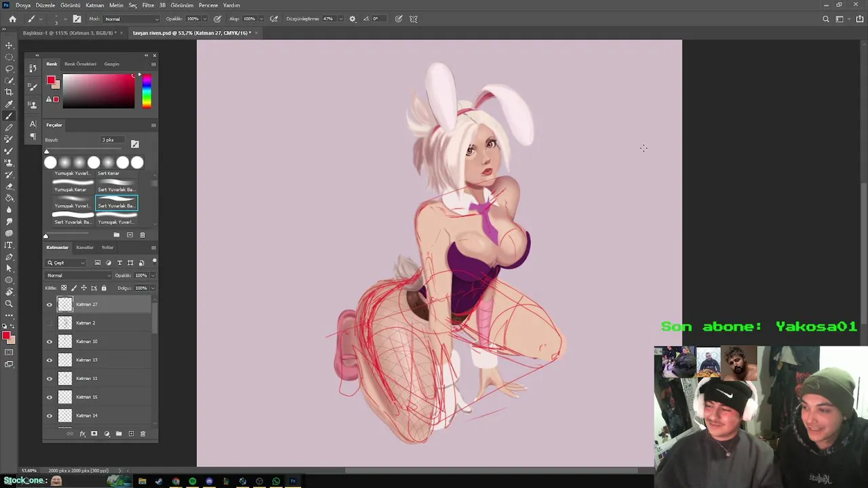The image size is (868, 488).
Task: Select the Horizontal Type tool
Action: pos(9,245)
